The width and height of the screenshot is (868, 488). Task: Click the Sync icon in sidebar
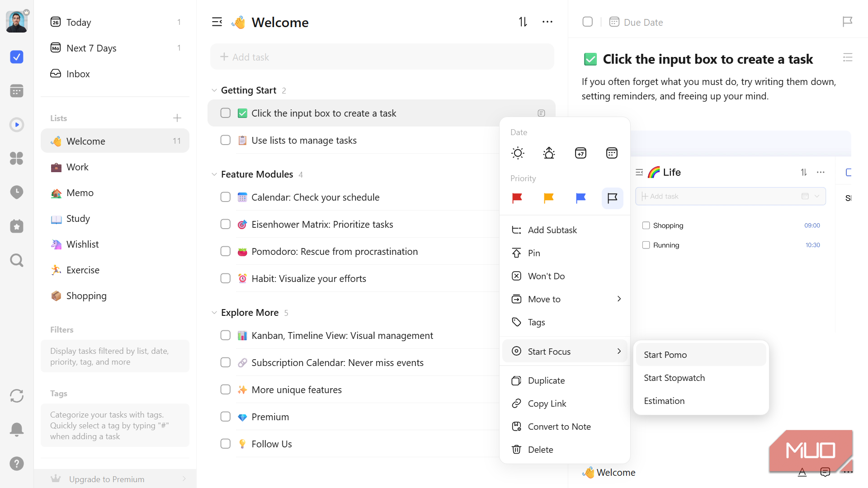pos(17,396)
